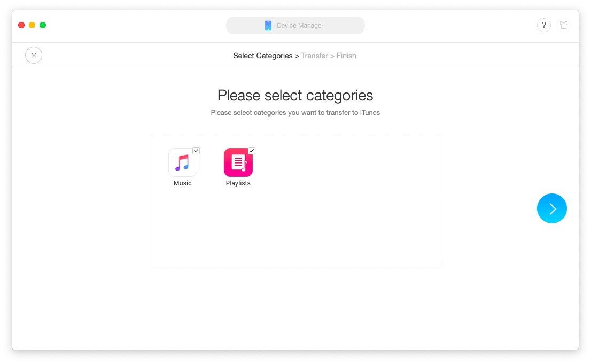591x364 pixels.
Task: Maximize the window with the green button
Action: (x=43, y=25)
